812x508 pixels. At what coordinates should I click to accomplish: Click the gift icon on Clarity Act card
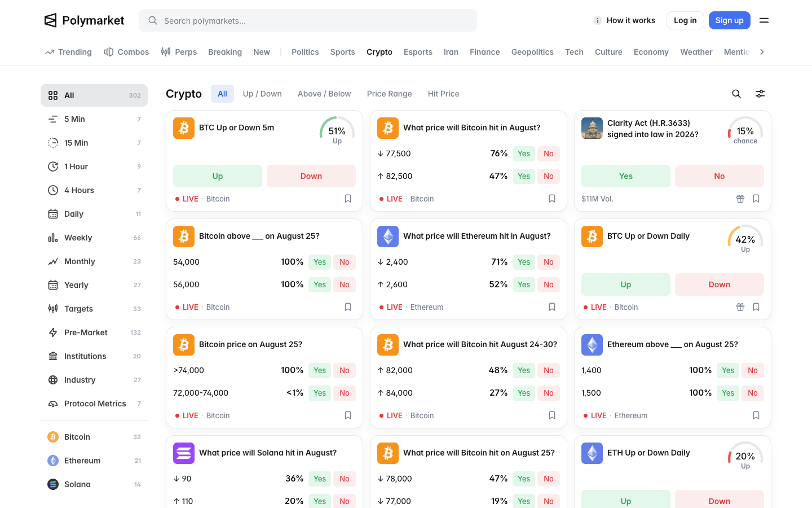(x=740, y=199)
